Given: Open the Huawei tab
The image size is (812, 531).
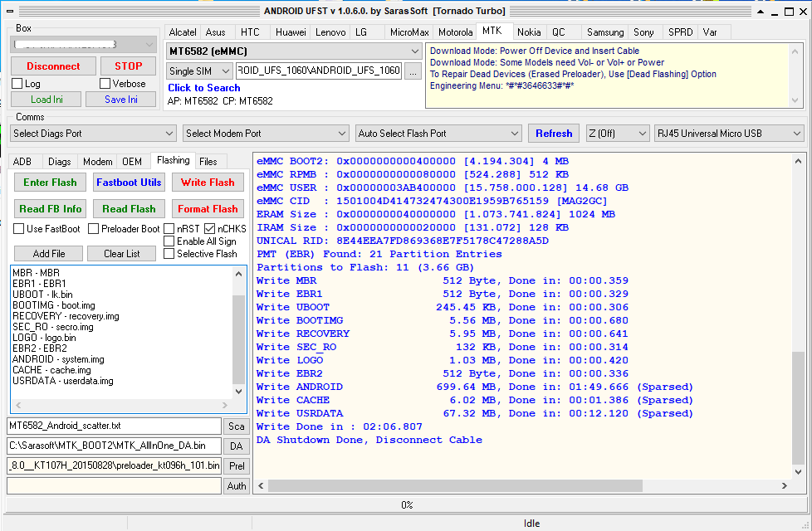Looking at the screenshot, I should click(291, 32).
